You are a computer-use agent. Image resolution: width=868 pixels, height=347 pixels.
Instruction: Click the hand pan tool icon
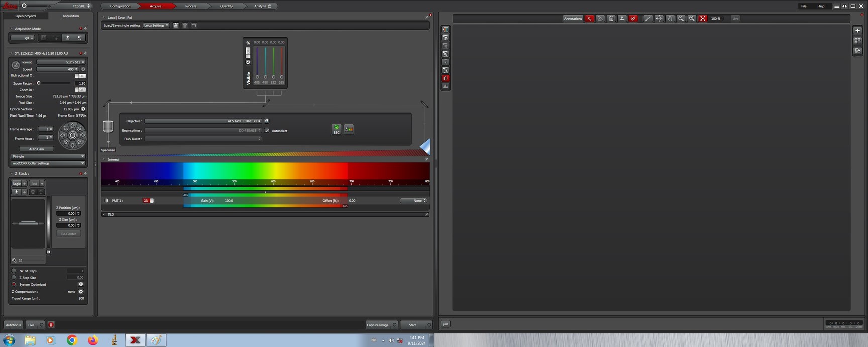670,19
